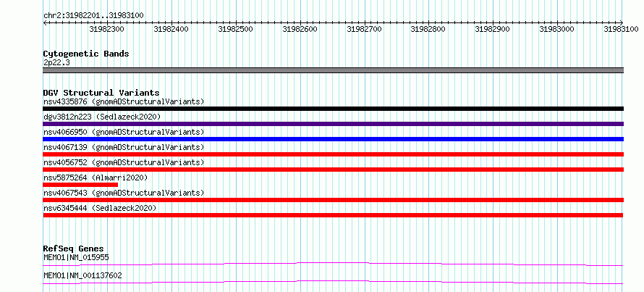Click ruler position 31982700
Image resolution: width=644 pixels, height=292 pixels.
click(364, 29)
